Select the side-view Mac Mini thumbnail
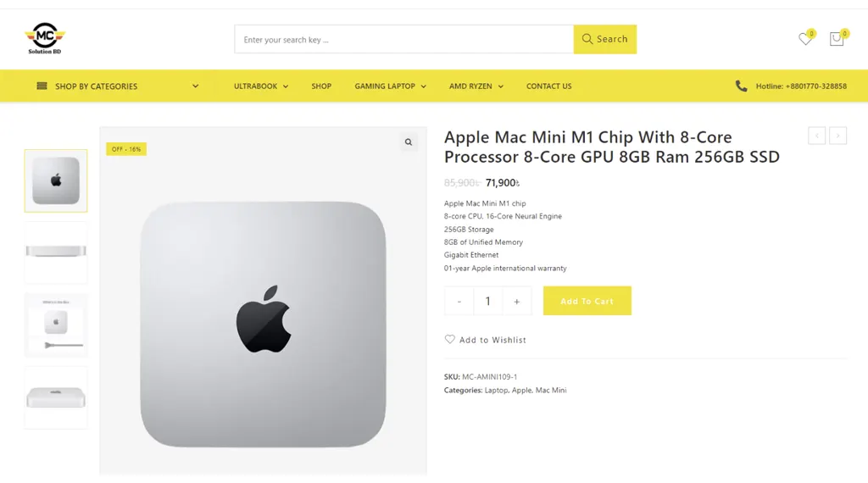 tap(56, 252)
